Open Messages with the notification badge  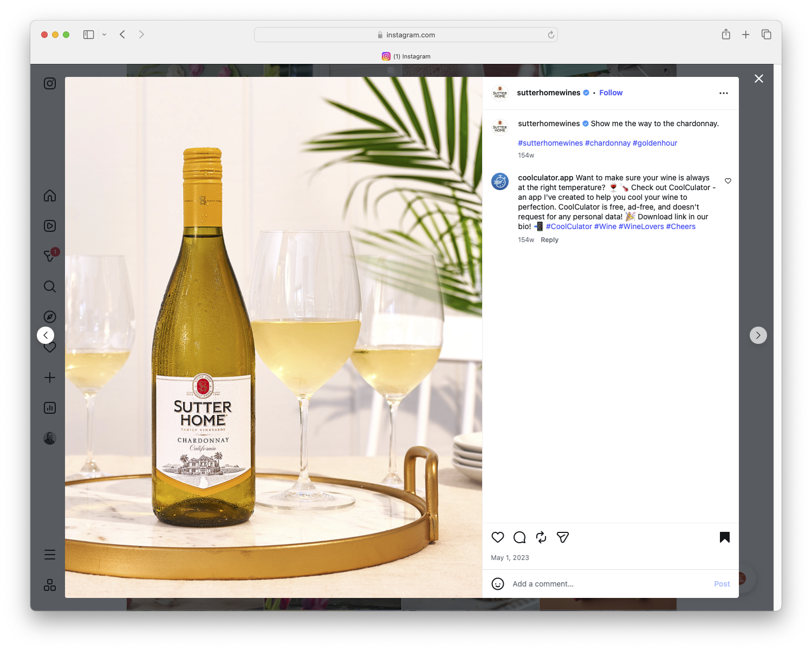(x=50, y=256)
